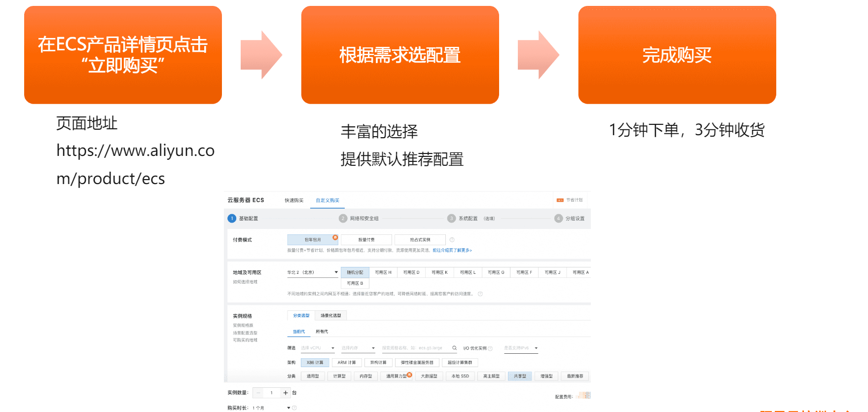The image size is (868, 412).
Task: Click step 1 基础配置
Action: pyautogui.click(x=243, y=219)
